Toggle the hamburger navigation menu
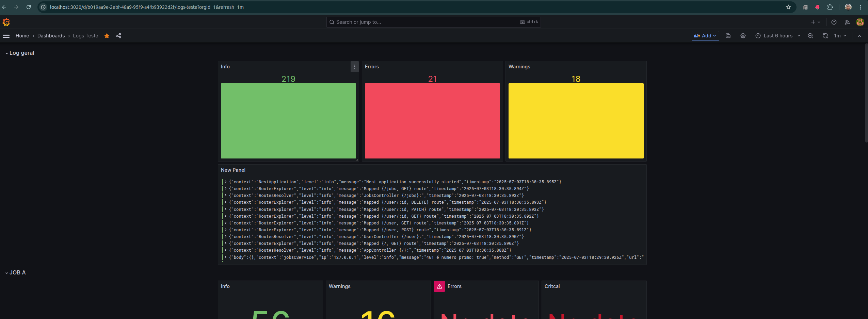 [6, 36]
